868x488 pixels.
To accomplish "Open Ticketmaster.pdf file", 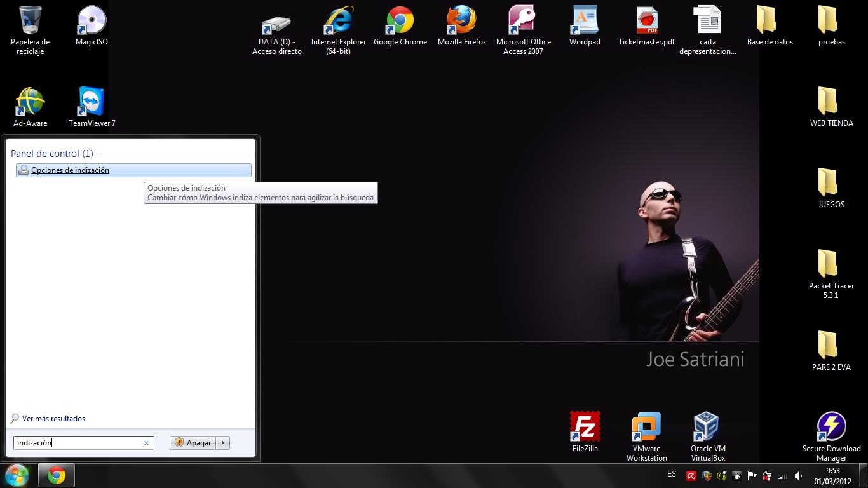I will [646, 21].
